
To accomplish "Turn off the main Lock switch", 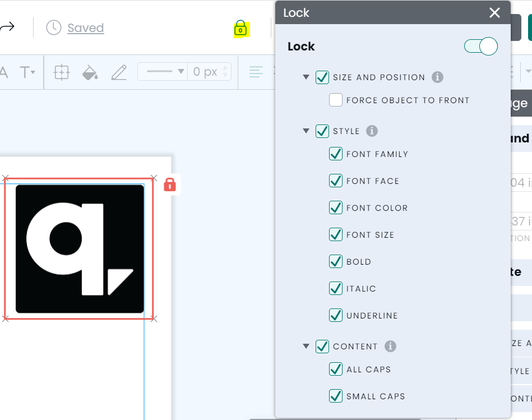I will click(x=481, y=46).
